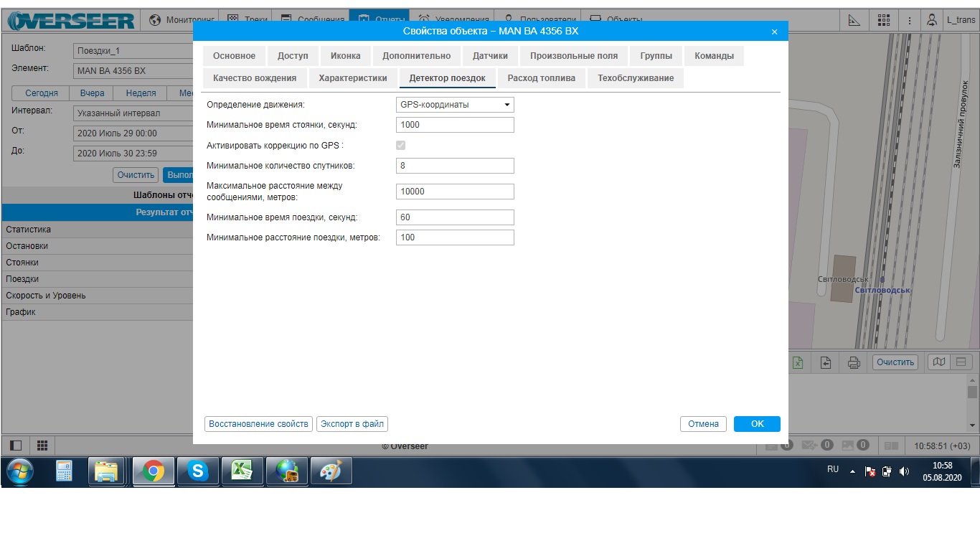
Task: Open 'Определение движения' GPS-координаты dropdown
Action: click(x=455, y=105)
